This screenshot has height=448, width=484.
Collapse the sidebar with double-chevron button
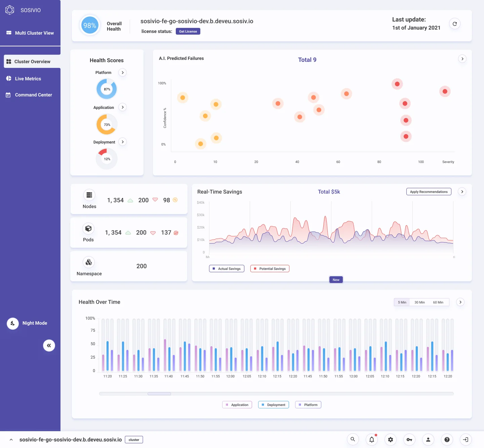tap(49, 345)
